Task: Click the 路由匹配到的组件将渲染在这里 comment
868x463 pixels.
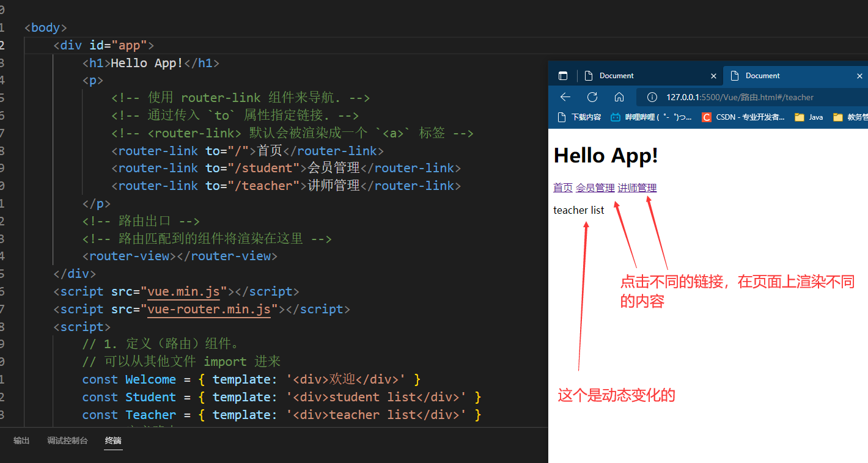Action: [x=207, y=239]
